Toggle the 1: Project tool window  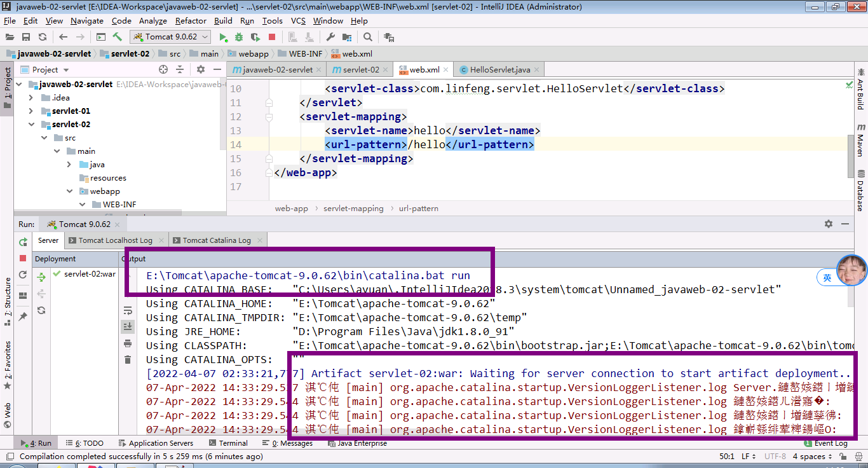pos(7,88)
